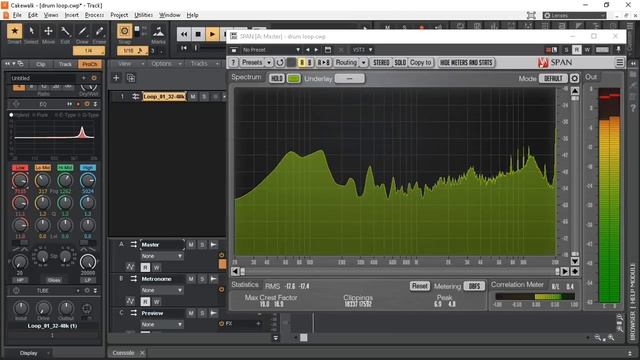Image resolution: width=640 pixels, height=360 pixels.
Task: Click the STEREO button in SPAN
Action: [381, 62]
